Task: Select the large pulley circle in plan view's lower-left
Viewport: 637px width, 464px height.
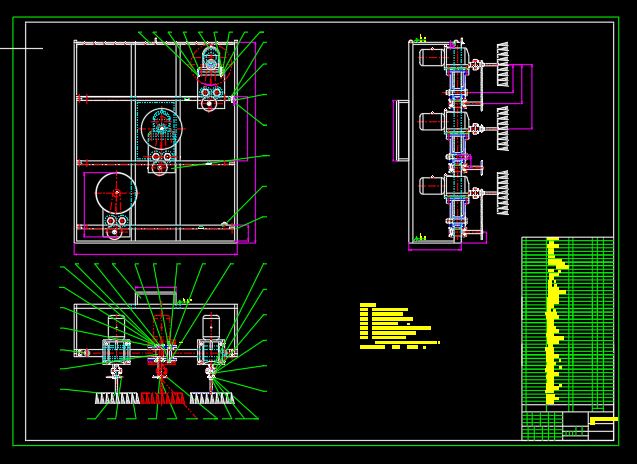Action: (x=116, y=193)
